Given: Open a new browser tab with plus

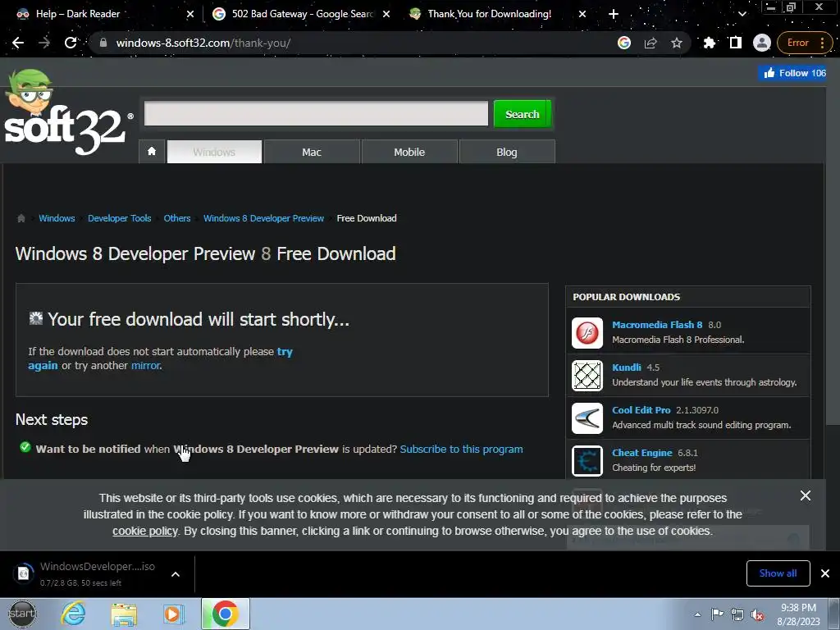Looking at the screenshot, I should (614, 14).
